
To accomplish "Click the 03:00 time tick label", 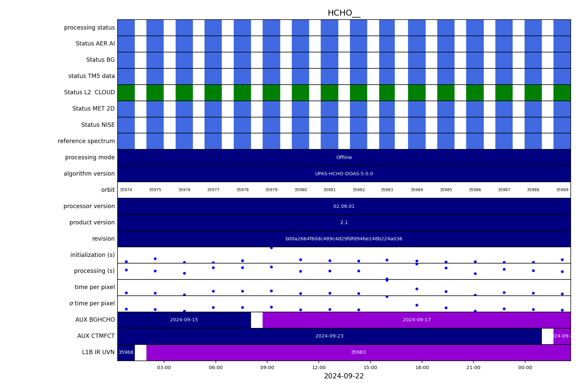I will pyautogui.click(x=164, y=367).
